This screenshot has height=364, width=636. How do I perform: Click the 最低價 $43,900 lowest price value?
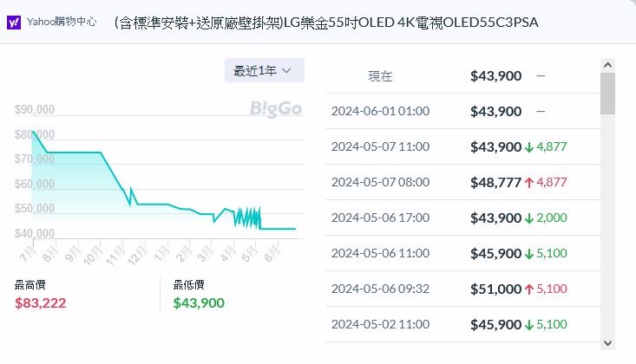tap(199, 302)
